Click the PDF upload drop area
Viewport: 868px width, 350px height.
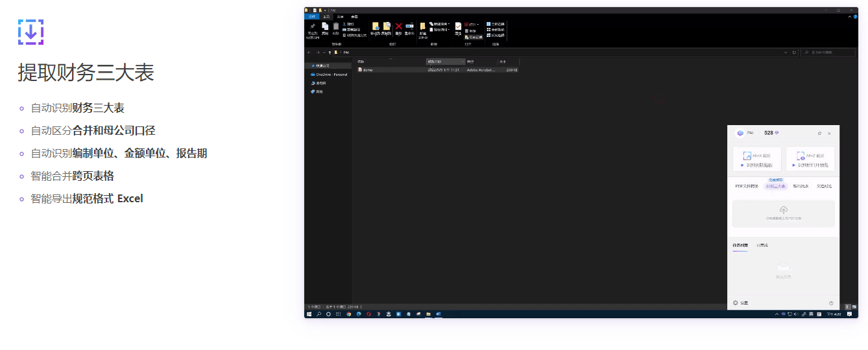point(783,213)
